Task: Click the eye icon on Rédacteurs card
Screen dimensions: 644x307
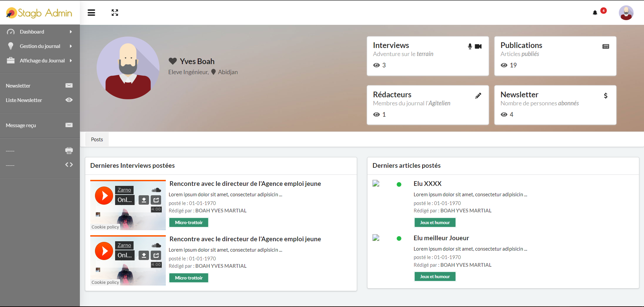Action: tap(377, 114)
